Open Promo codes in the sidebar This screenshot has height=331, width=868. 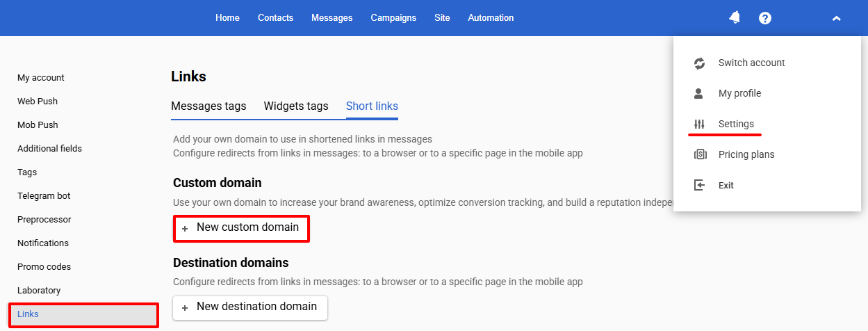click(x=44, y=267)
